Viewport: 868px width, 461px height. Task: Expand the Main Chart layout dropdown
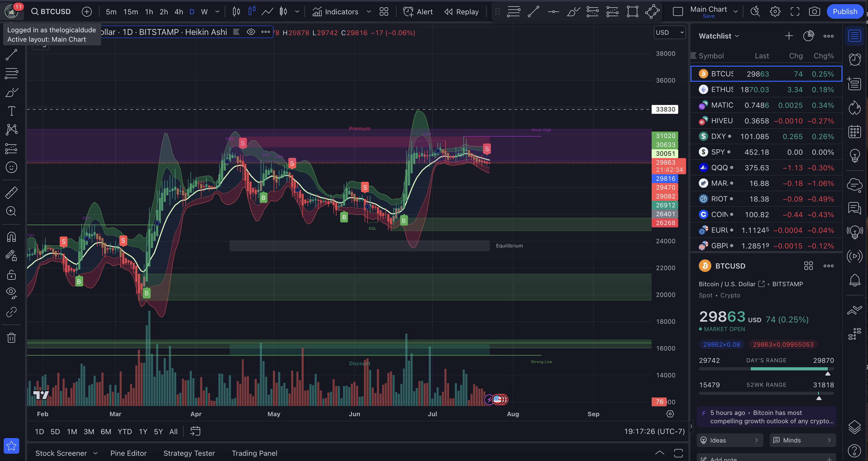click(x=735, y=12)
